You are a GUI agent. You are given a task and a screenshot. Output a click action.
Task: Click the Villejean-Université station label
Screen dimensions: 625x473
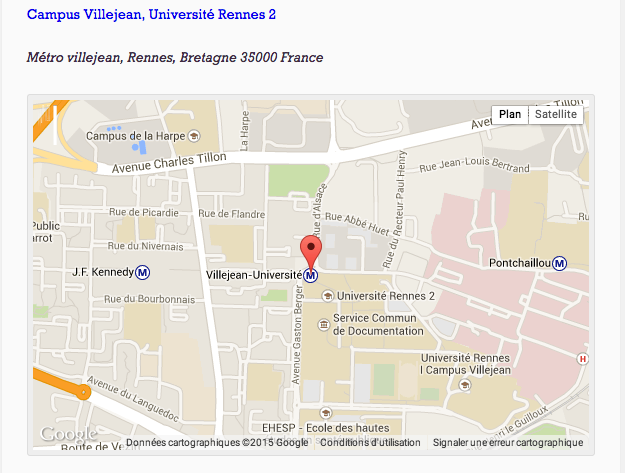254,275
